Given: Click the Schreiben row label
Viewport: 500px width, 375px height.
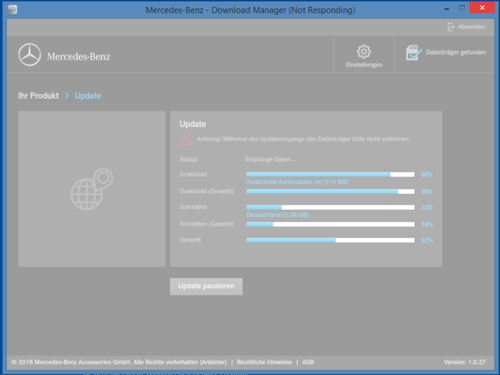Looking at the screenshot, I should click(x=193, y=207).
